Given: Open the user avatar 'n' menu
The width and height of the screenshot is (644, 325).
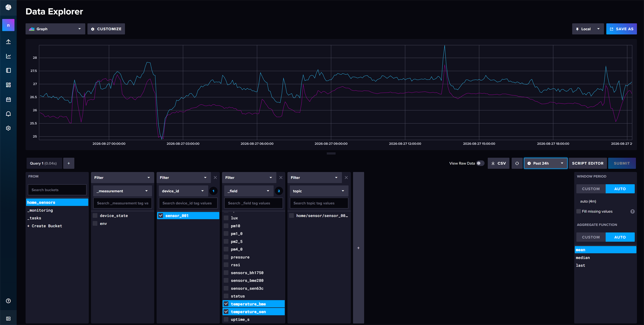Looking at the screenshot, I should tap(8, 25).
